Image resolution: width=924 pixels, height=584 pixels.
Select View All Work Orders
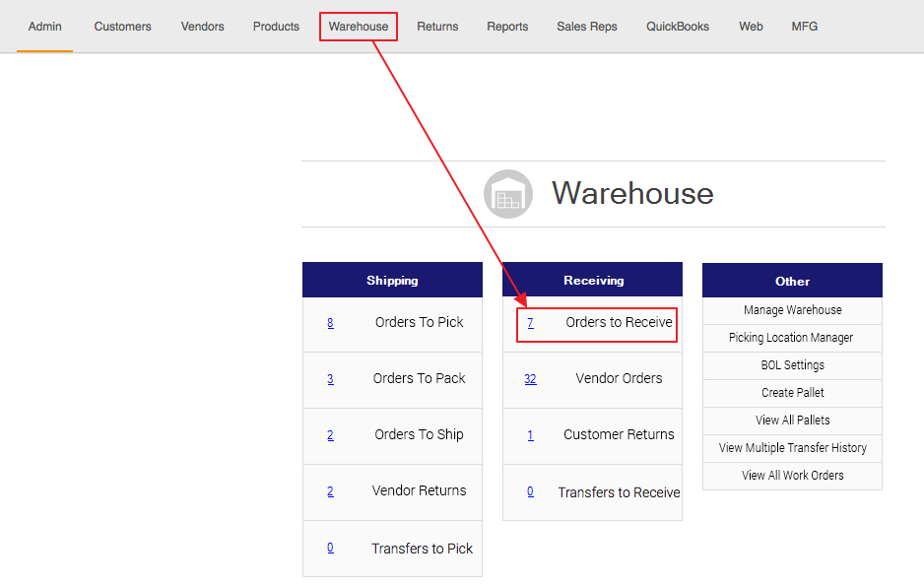[x=792, y=476]
